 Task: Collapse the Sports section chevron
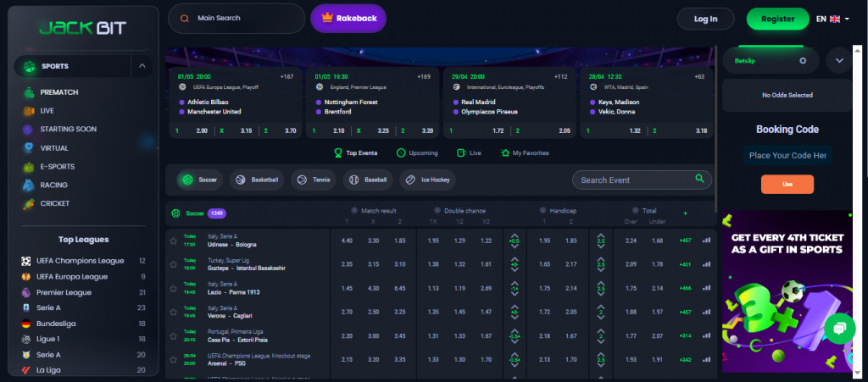click(x=142, y=66)
